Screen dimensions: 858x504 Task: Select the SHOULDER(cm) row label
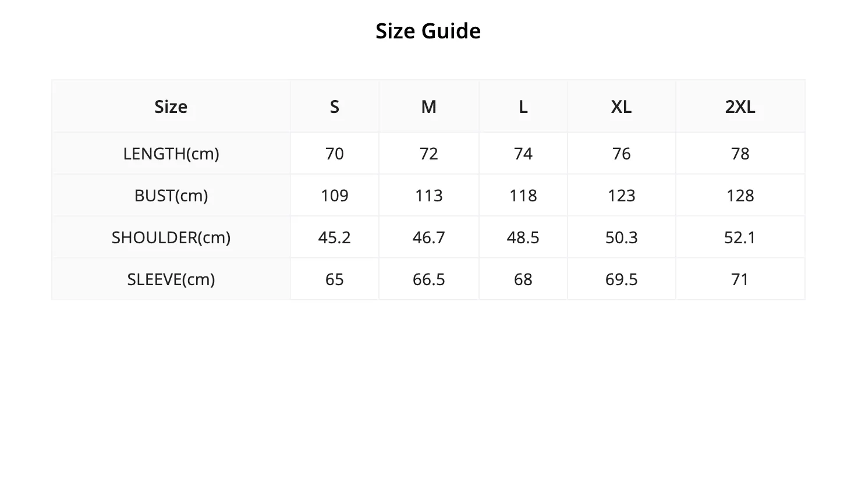coord(171,237)
